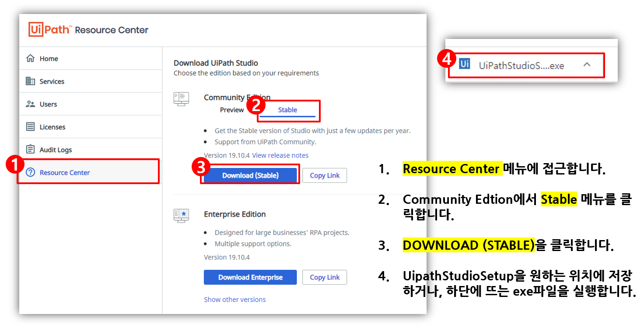Open the Users menu item
This screenshot has width=644, height=328.
(91, 104)
